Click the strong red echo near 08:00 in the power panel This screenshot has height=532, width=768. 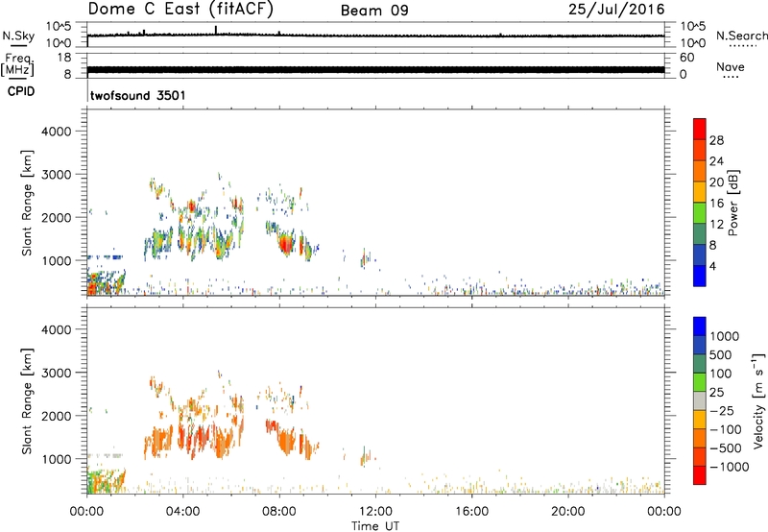285,245
